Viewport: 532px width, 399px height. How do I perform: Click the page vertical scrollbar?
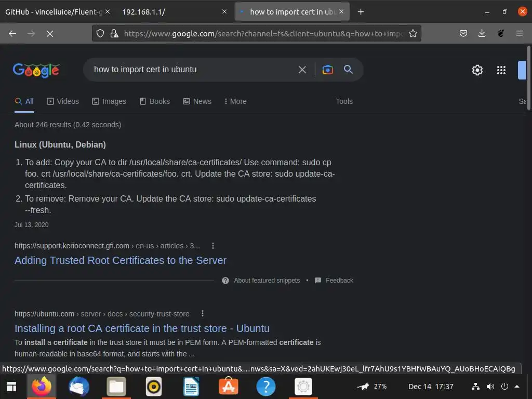(x=528, y=78)
